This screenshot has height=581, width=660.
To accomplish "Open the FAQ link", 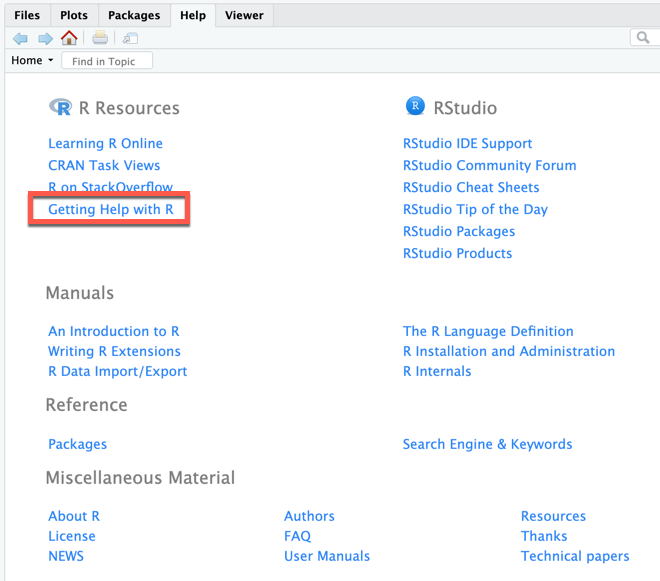I will (x=298, y=536).
